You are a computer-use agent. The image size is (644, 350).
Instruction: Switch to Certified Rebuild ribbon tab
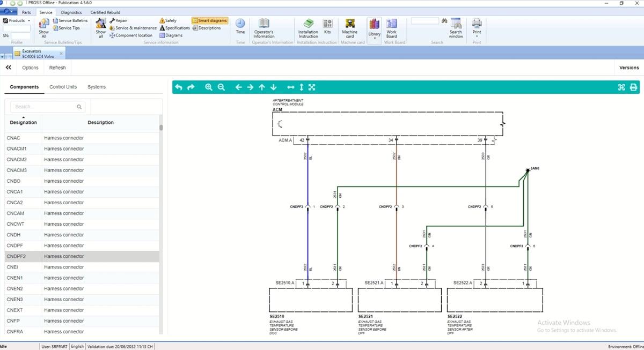pos(105,12)
